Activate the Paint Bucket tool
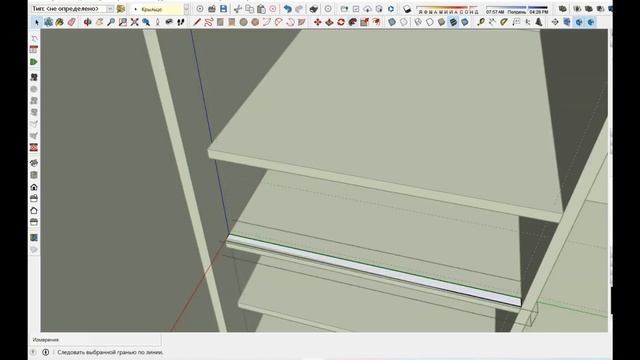The image size is (640, 360). coord(60,22)
